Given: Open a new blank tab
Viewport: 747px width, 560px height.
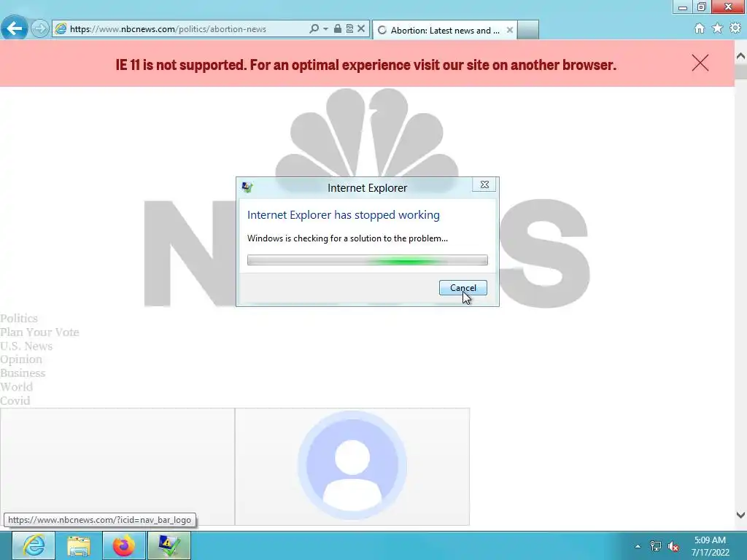Looking at the screenshot, I should click(x=528, y=30).
